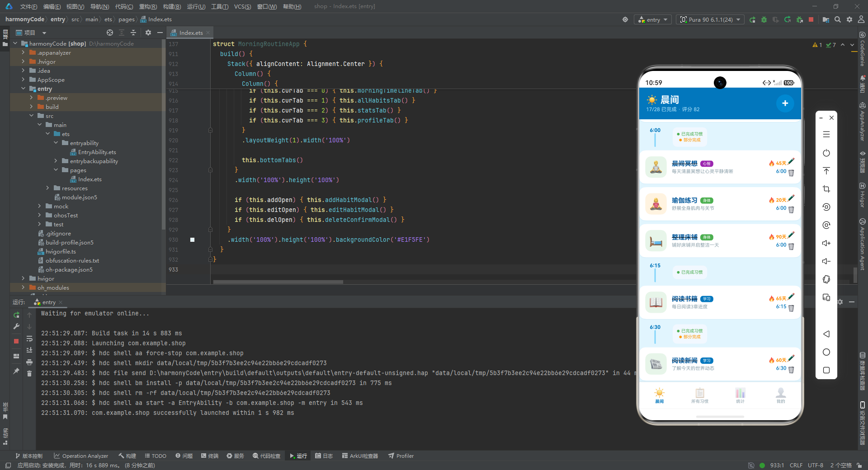Open the 晨间冥想 habit card
The width and height of the screenshot is (868, 470).
(x=720, y=167)
